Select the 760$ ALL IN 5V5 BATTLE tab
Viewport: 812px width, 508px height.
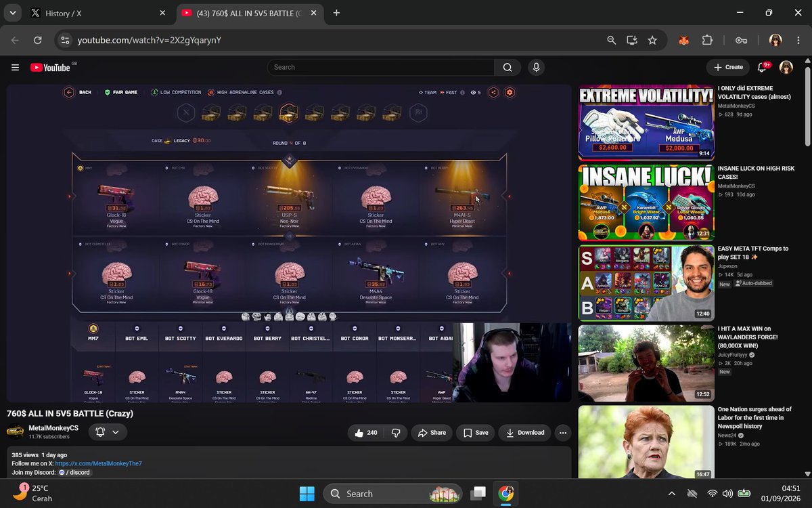point(249,13)
